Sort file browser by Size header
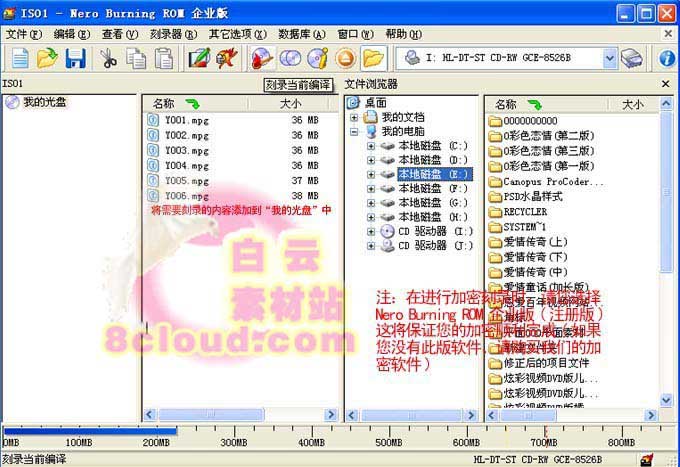 633,105
